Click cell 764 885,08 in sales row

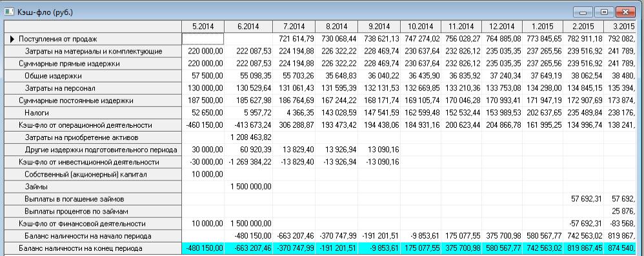[x=502, y=39]
